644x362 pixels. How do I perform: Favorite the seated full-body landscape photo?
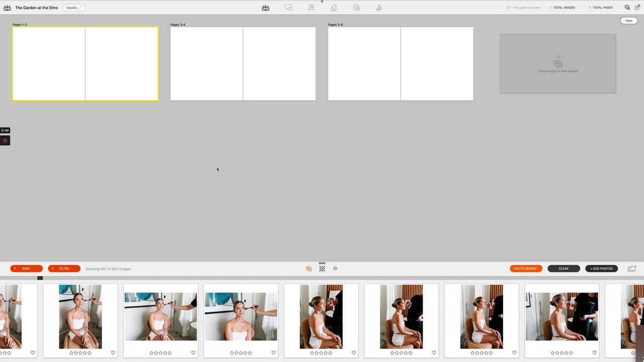(x=193, y=353)
